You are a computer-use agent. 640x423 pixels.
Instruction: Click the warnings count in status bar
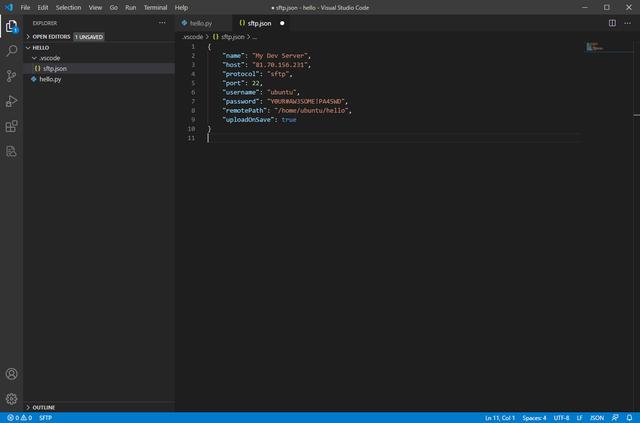26,418
